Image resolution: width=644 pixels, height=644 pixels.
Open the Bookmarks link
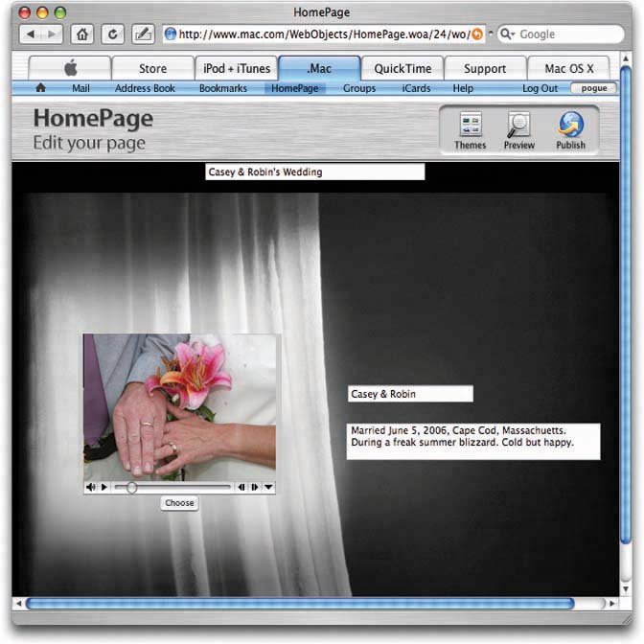click(x=223, y=88)
